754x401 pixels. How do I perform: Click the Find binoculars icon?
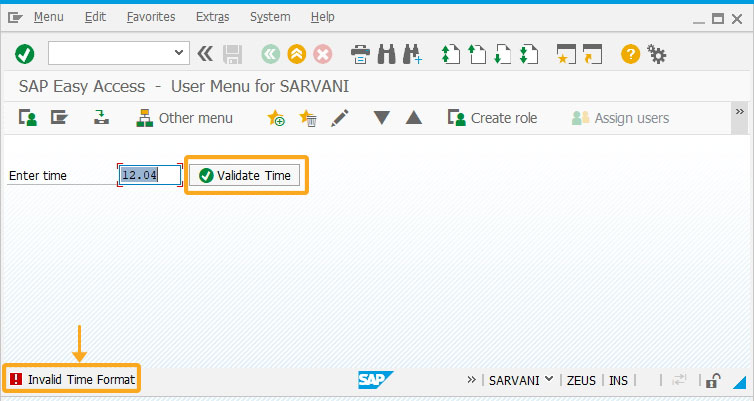pos(386,54)
